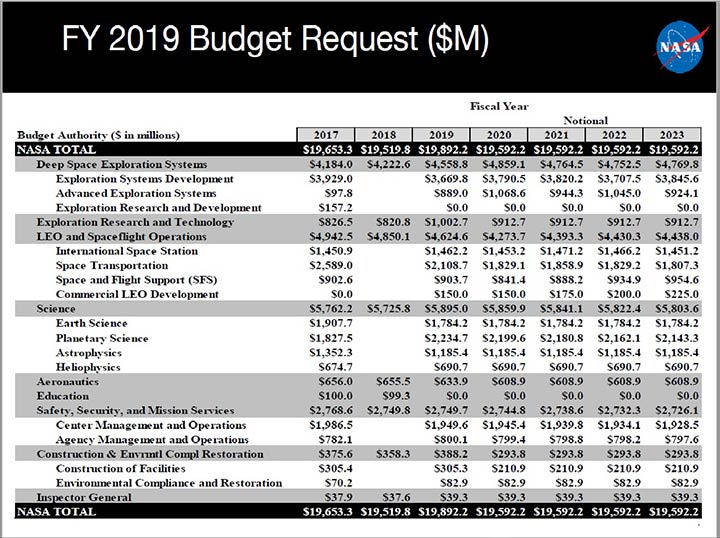The height and width of the screenshot is (538, 720).
Task: Select the Advanced Exploration Systems row label
Action: [x=136, y=193]
